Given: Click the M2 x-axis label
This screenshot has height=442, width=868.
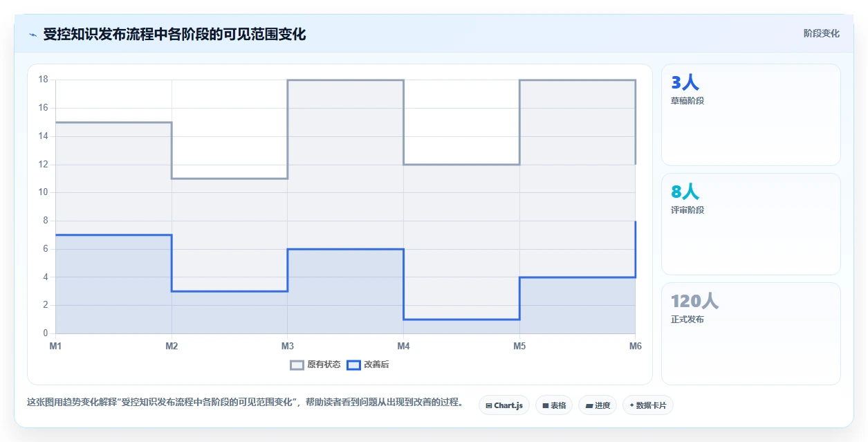Looking at the screenshot, I should pyautogui.click(x=172, y=346).
